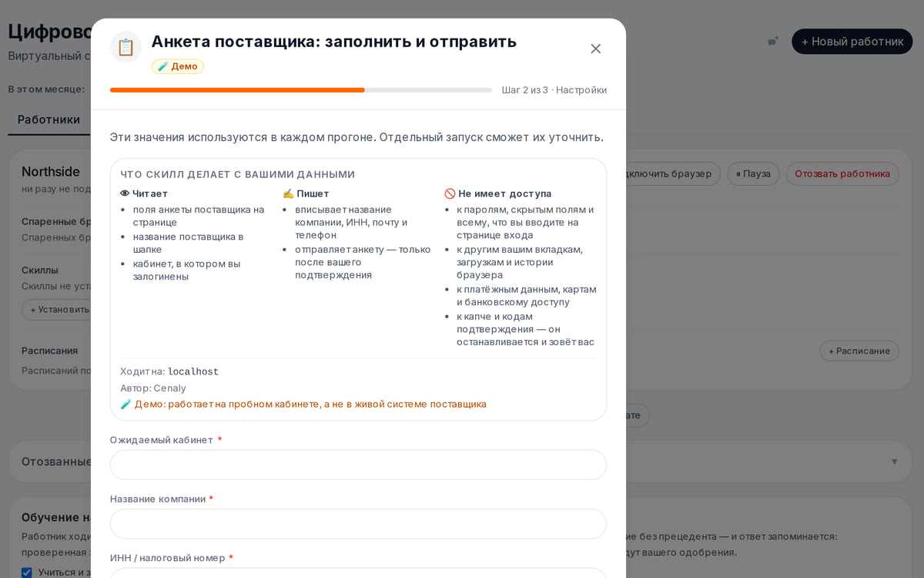
Task: Click the В этом месяце label
Action: tap(46, 89)
